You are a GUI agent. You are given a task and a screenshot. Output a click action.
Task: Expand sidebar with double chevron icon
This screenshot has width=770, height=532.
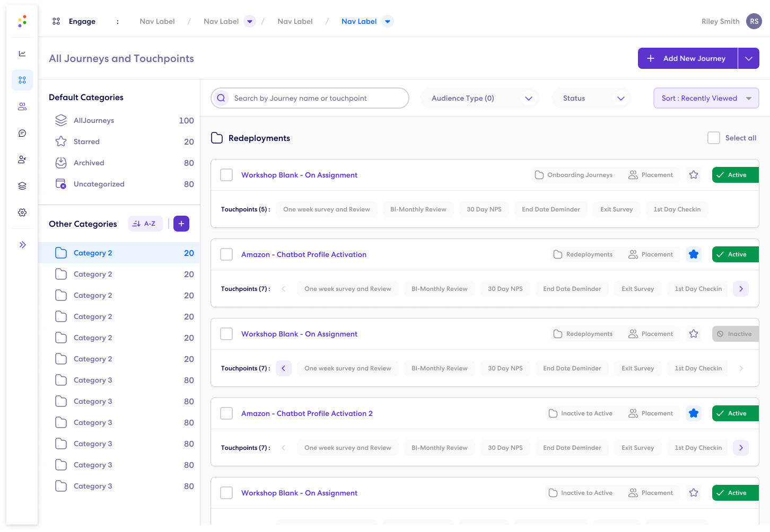point(22,245)
